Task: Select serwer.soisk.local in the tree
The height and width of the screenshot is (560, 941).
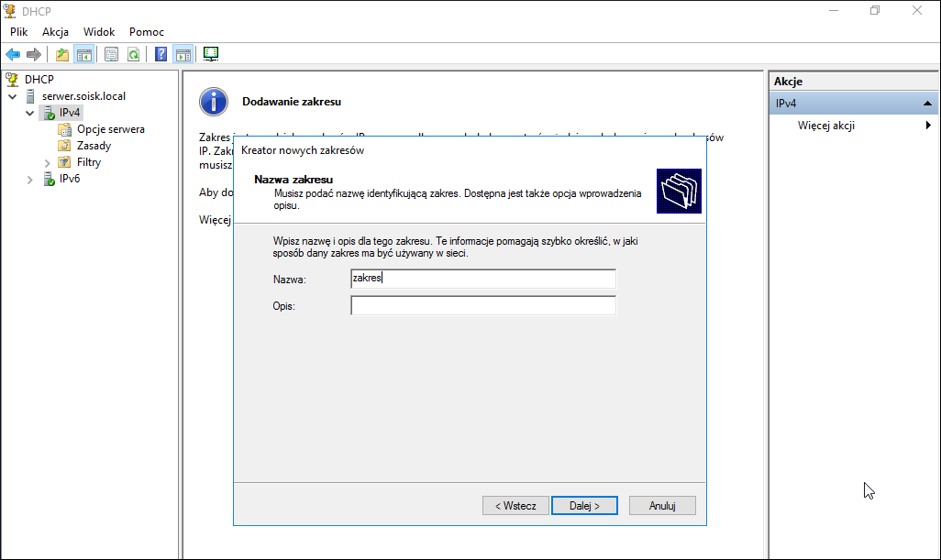Action: [83, 96]
